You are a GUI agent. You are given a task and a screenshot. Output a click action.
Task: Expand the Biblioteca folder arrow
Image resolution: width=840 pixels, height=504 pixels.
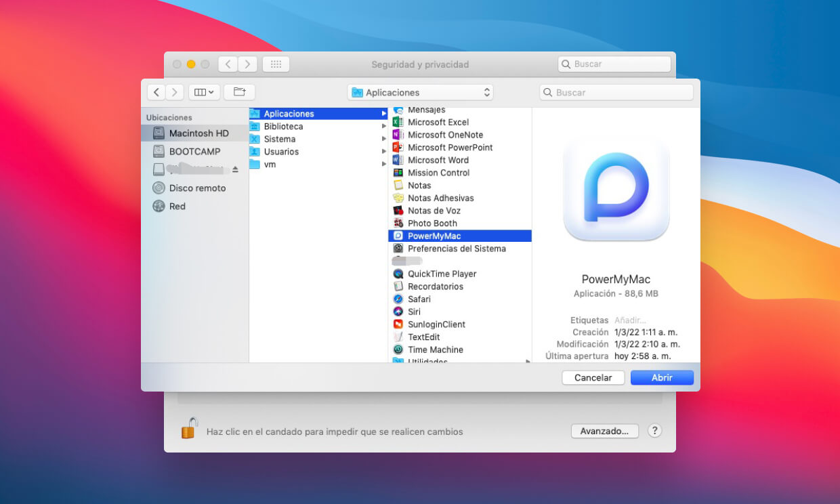[x=384, y=127]
